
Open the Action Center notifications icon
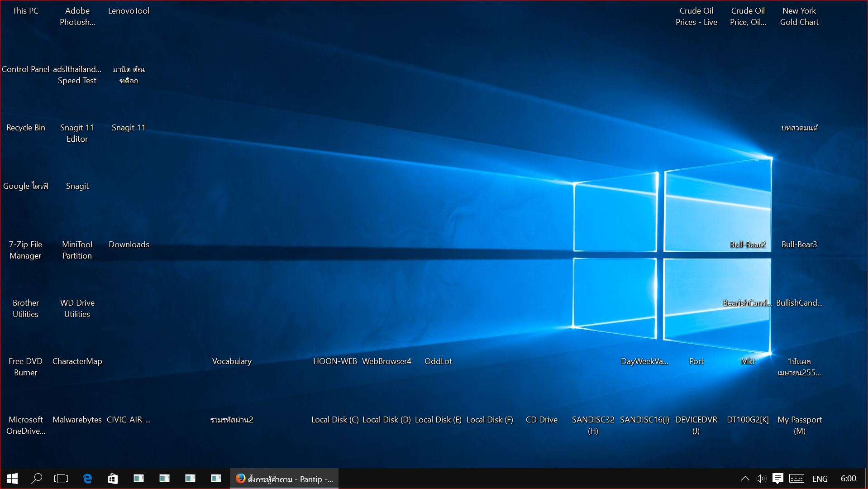pos(778,479)
